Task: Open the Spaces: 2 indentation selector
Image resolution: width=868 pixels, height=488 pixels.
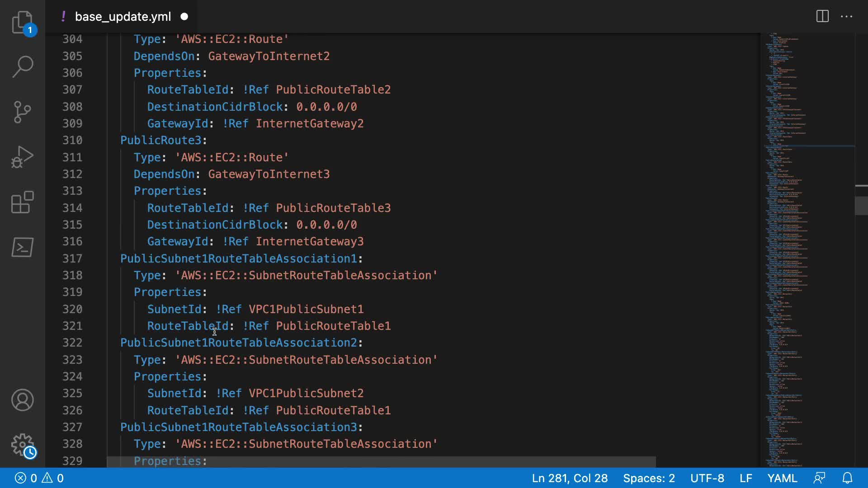Action: (649, 478)
